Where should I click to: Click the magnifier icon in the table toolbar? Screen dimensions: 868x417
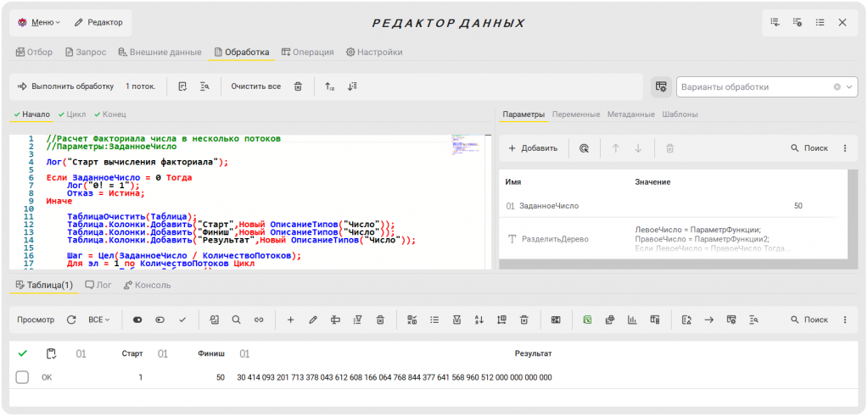237,320
